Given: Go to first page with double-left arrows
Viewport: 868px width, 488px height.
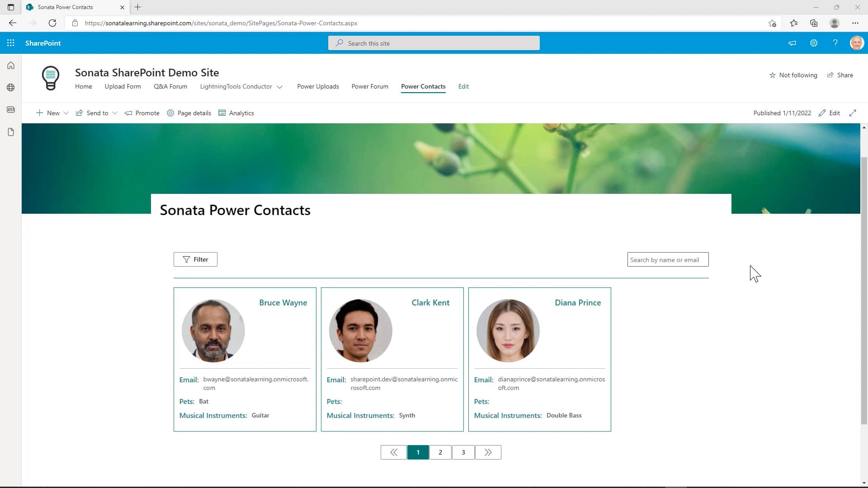Looking at the screenshot, I should (393, 452).
